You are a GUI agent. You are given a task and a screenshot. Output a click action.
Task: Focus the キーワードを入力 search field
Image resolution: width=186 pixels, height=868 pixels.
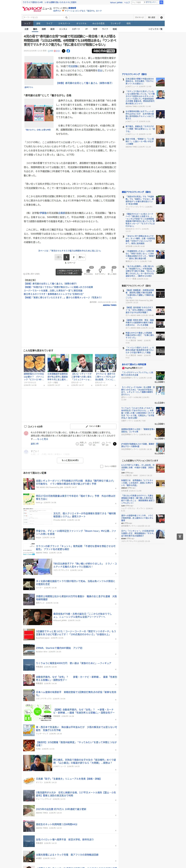[x=44, y=18]
